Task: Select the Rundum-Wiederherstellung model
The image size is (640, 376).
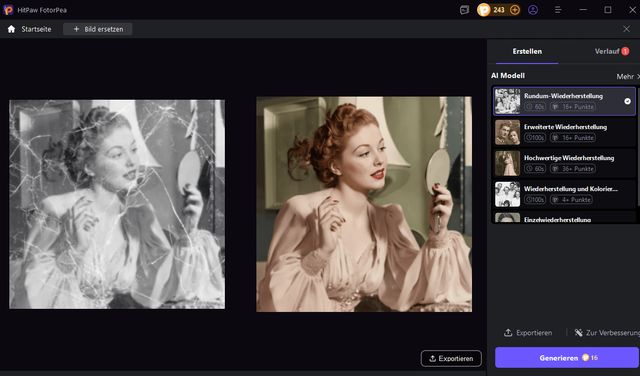Action: coord(564,101)
